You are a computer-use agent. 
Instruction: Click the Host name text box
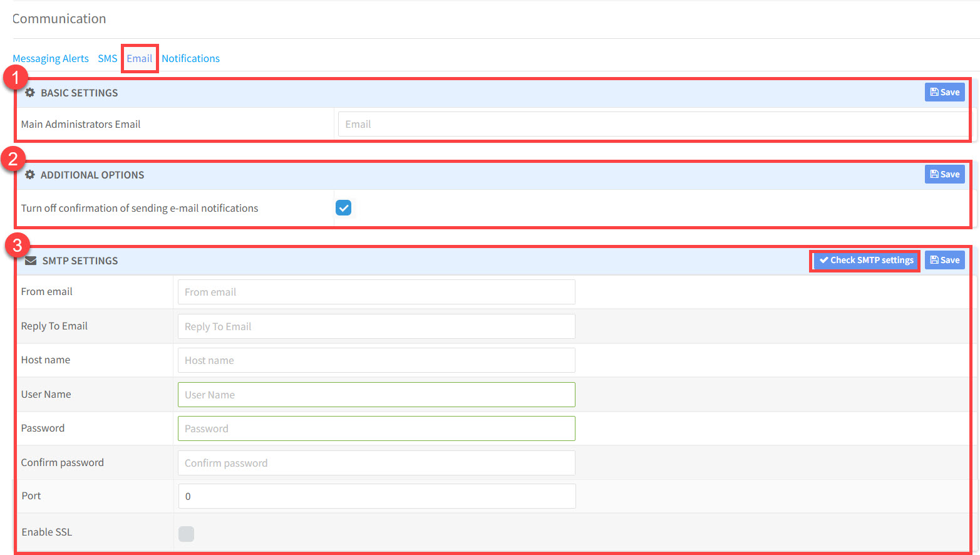pos(376,360)
